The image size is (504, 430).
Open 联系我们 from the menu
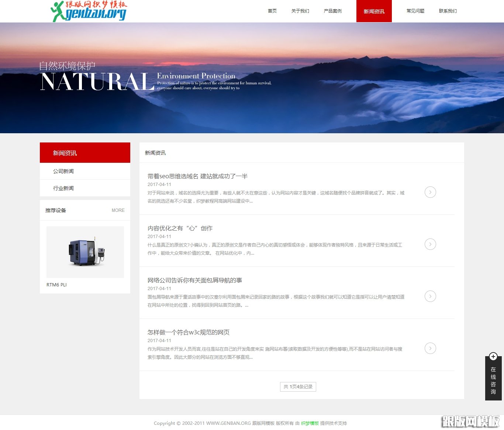[448, 11]
